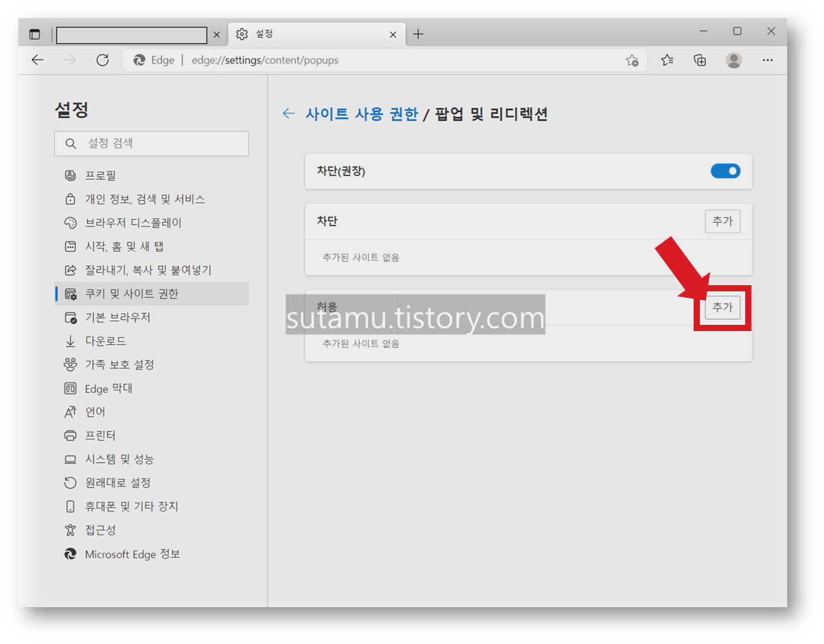Open the Collections icon in toolbar
824x644 pixels.
point(700,60)
